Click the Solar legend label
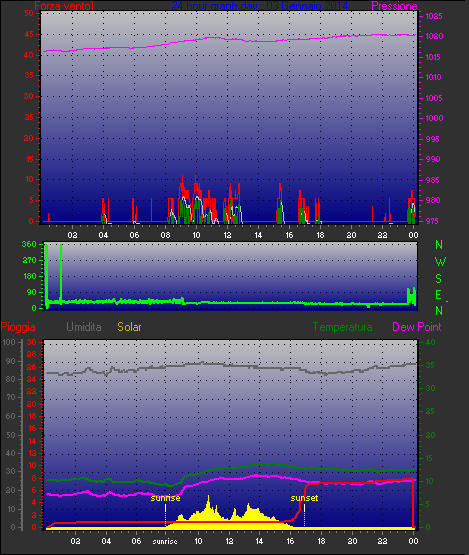The height and width of the screenshot is (555, 469). (x=129, y=327)
